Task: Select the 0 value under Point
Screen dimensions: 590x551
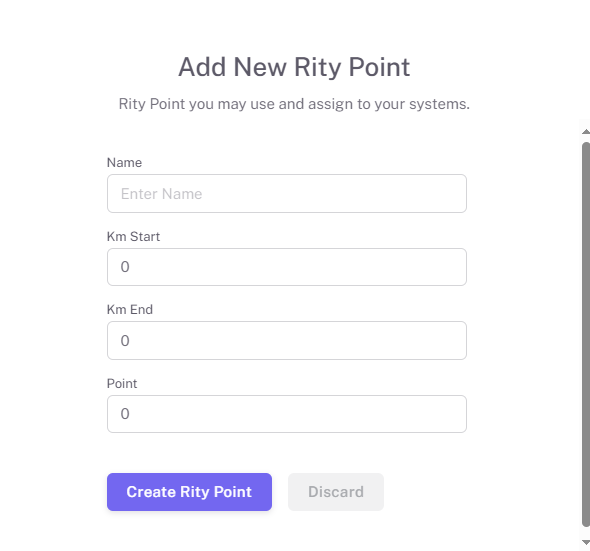Action: point(125,414)
